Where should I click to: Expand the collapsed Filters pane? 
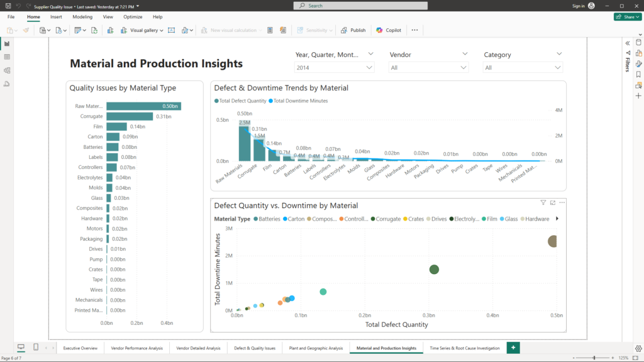point(627,43)
